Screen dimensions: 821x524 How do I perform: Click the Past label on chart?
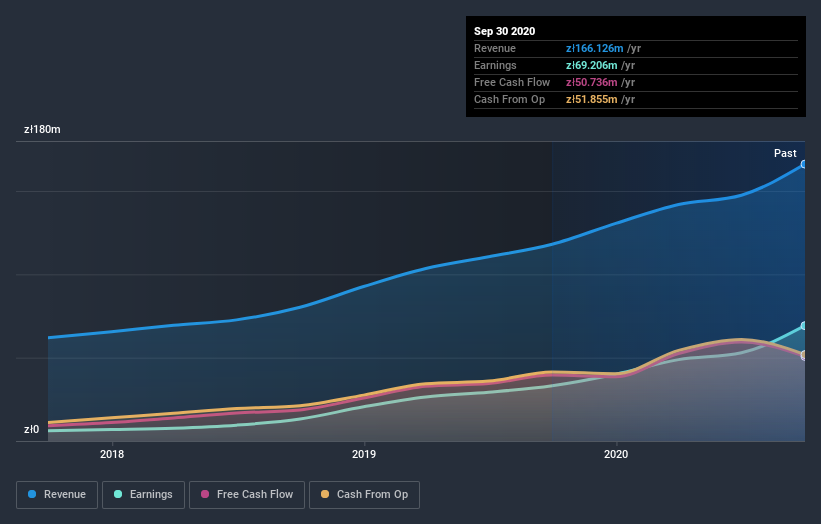tap(785, 153)
